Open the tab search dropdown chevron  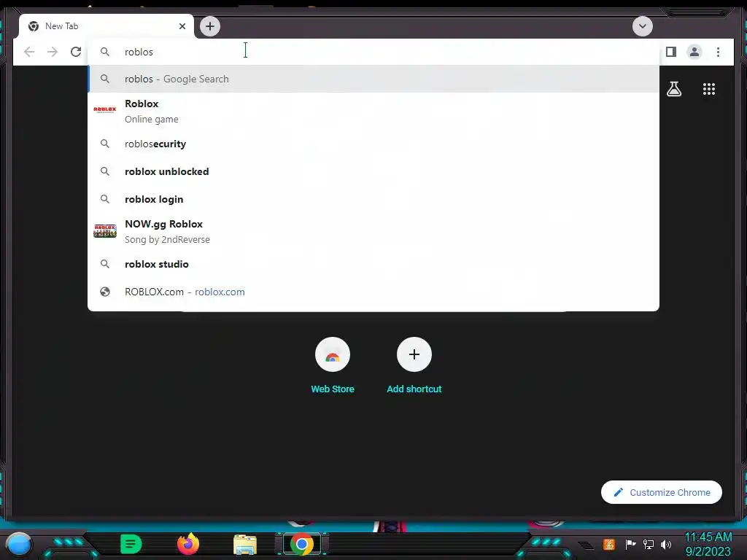pos(642,26)
